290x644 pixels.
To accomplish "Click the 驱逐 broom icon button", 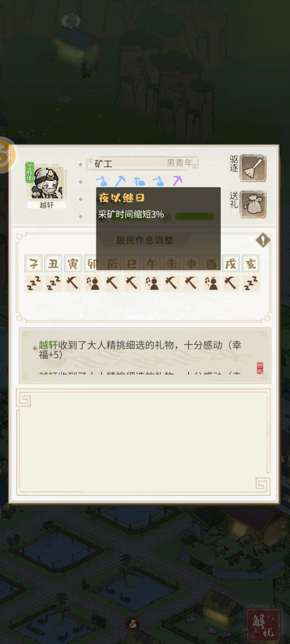I will 253,168.
